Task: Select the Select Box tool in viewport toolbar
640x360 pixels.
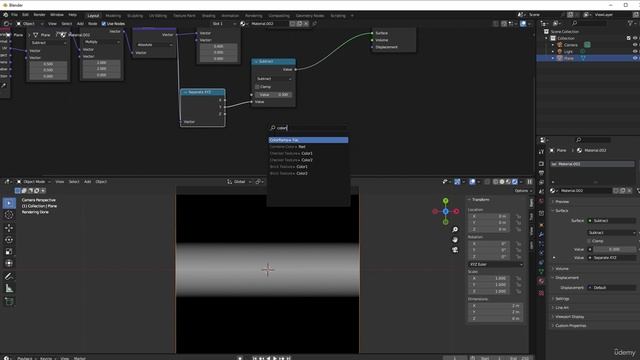Action: [9, 203]
